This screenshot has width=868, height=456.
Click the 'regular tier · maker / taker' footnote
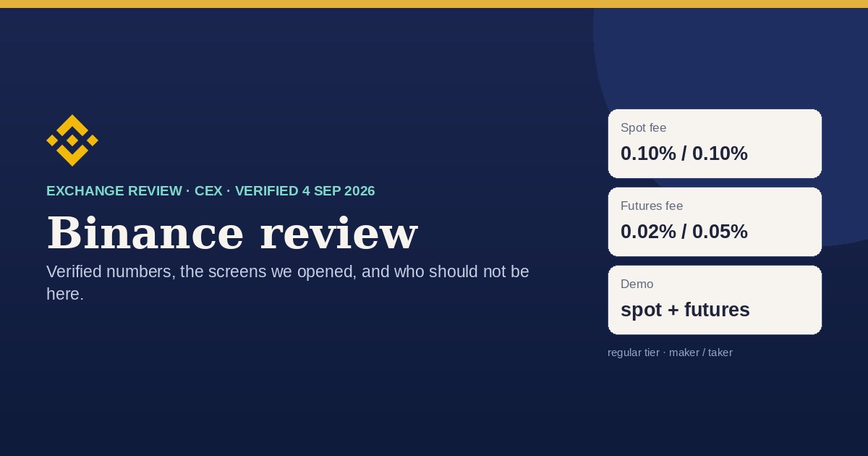[670, 352]
